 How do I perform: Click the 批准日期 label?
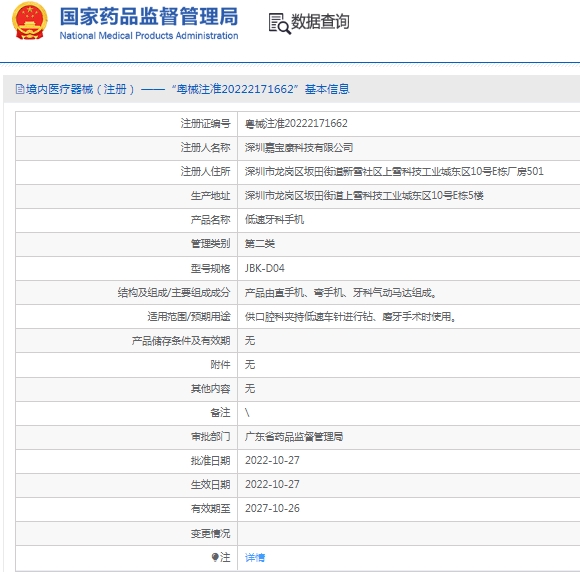[210, 461]
